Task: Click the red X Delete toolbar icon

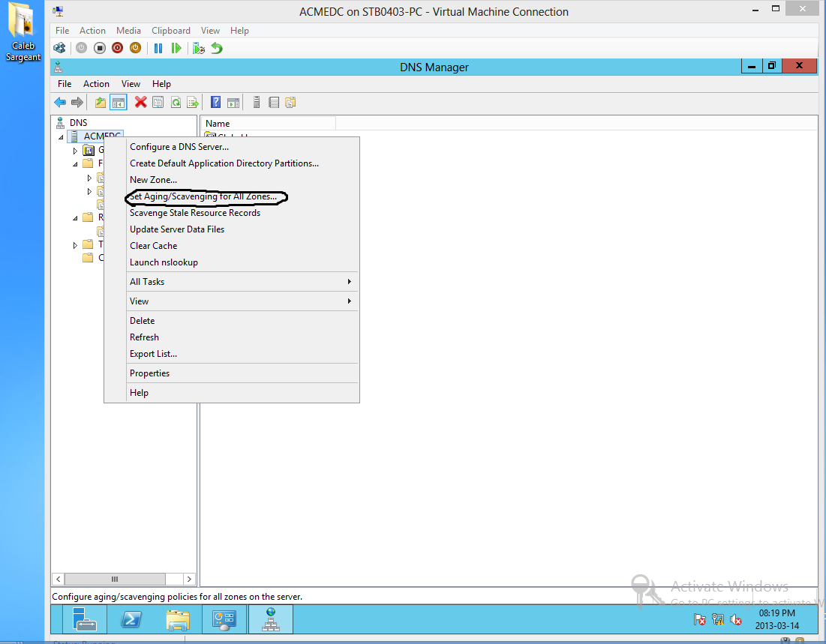Action: point(140,102)
